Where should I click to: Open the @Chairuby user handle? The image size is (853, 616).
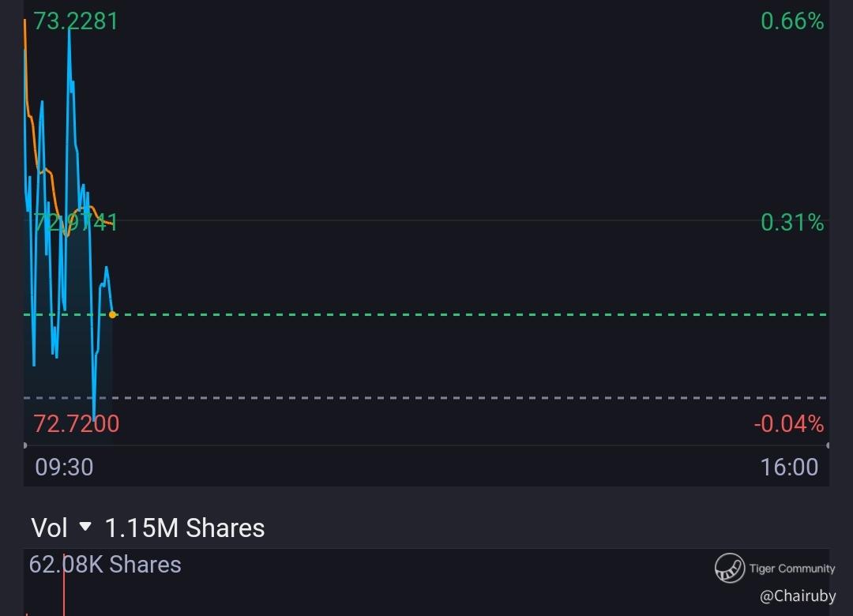pyautogui.click(x=797, y=596)
